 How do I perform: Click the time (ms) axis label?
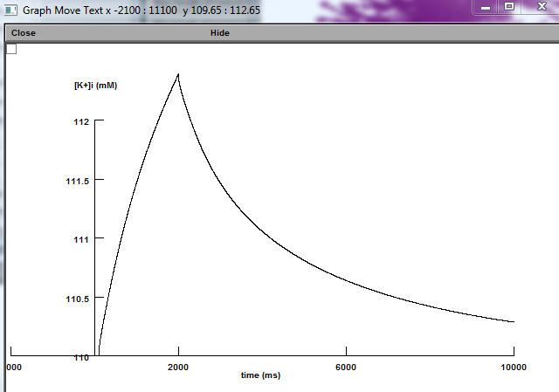260,375
